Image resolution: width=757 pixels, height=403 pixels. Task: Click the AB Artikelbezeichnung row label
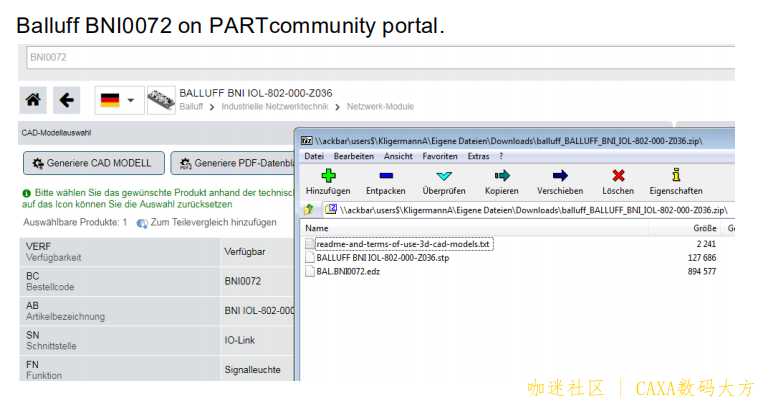pyautogui.click(x=120, y=311)
